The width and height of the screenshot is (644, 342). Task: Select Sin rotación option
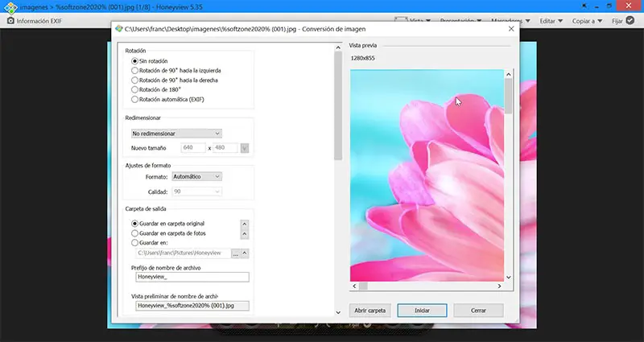(150, 61)
